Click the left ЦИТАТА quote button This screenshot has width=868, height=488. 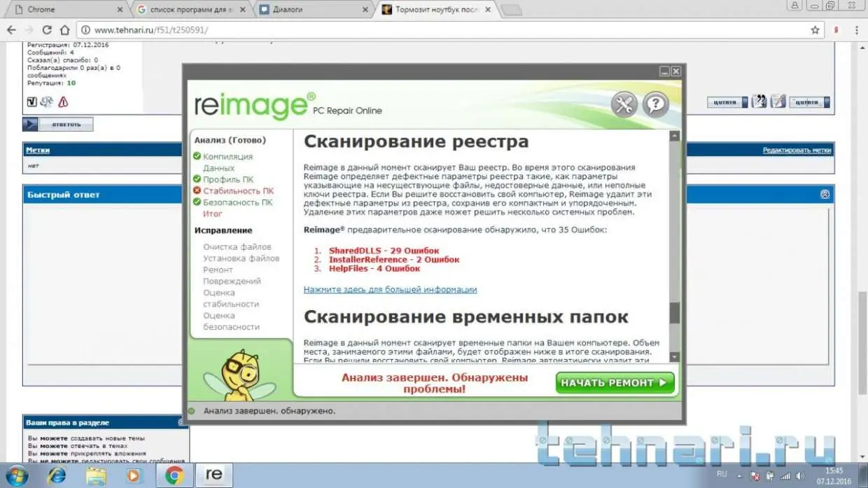pyautogui.click(x=727, y=102)
